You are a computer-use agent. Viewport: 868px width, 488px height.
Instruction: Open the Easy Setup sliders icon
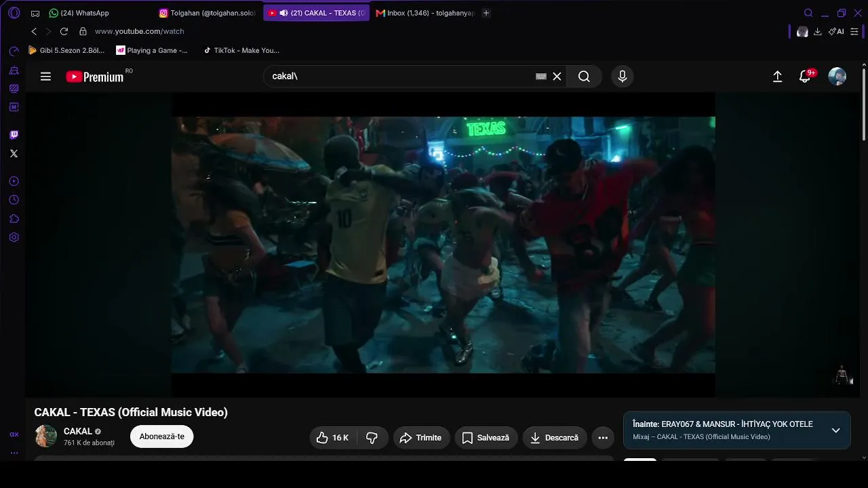click(854, 32)
